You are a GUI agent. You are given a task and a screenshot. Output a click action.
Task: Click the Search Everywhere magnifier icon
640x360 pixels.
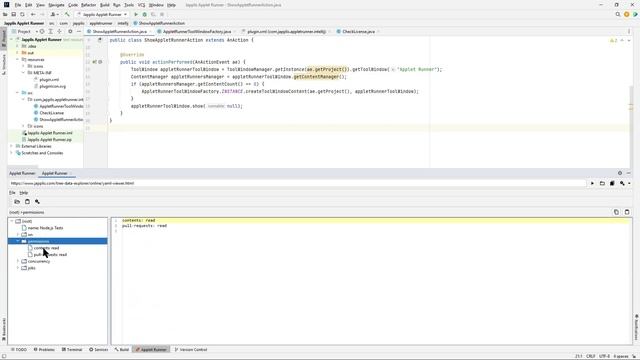tap(618, 14)
